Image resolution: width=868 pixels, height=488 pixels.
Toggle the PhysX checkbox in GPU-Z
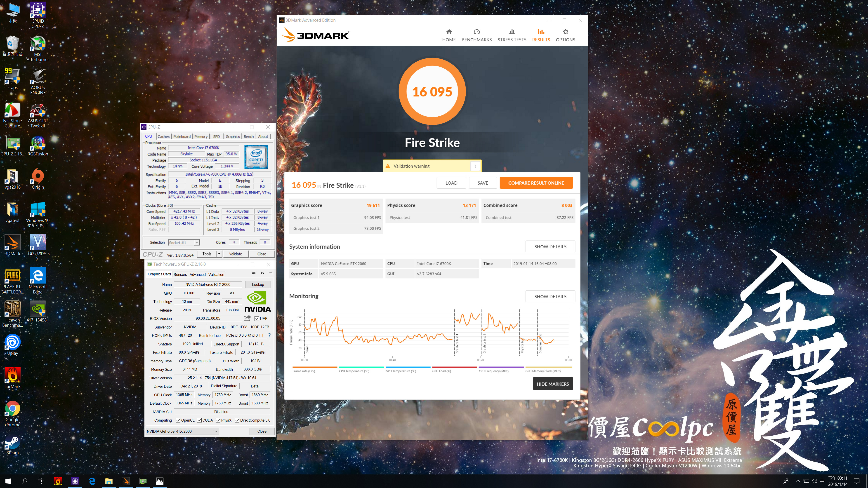[x=218, y=420]
